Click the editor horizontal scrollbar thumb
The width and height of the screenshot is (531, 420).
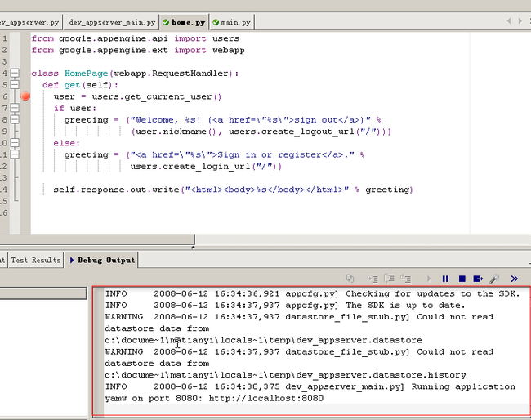pos(97,239)
